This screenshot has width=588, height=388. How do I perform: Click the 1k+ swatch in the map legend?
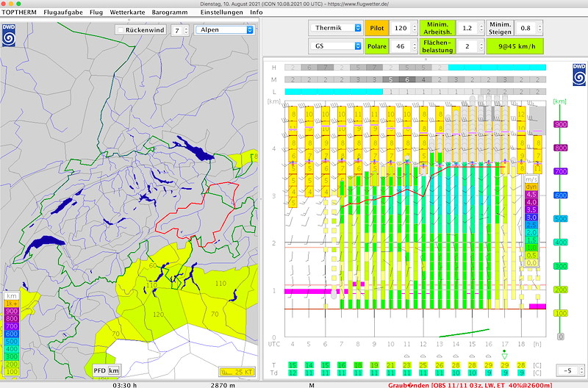11,303
